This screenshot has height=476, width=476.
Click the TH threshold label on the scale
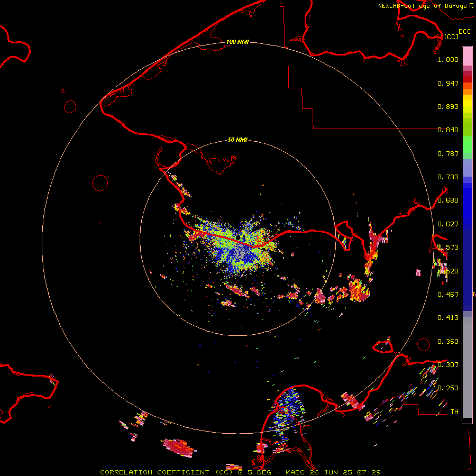coord(454,412)
